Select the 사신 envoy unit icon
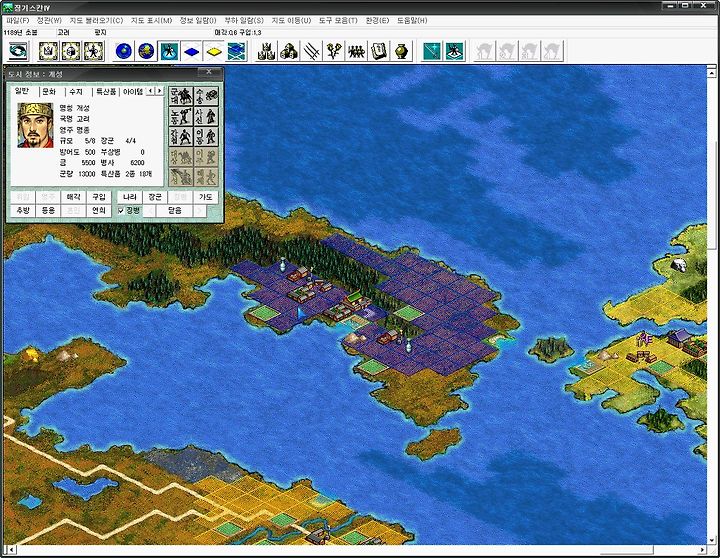Image resolution: width=720 pixels, height=558 pixels. click(x=206, y=116)
